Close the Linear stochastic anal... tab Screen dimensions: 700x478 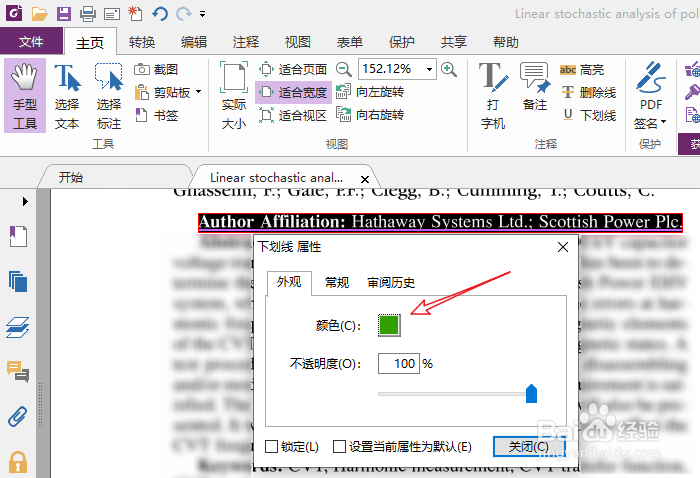point(365,179)
